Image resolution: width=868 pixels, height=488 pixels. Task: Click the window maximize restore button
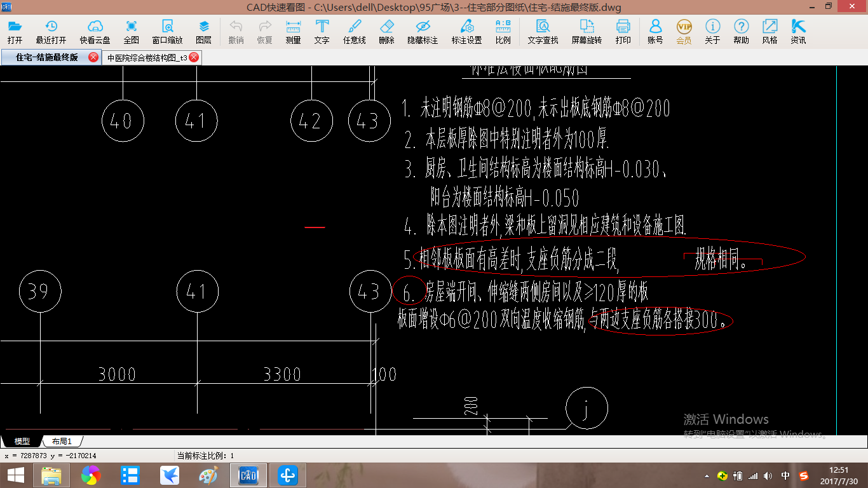pyautogui.click(x=829, y=7)
